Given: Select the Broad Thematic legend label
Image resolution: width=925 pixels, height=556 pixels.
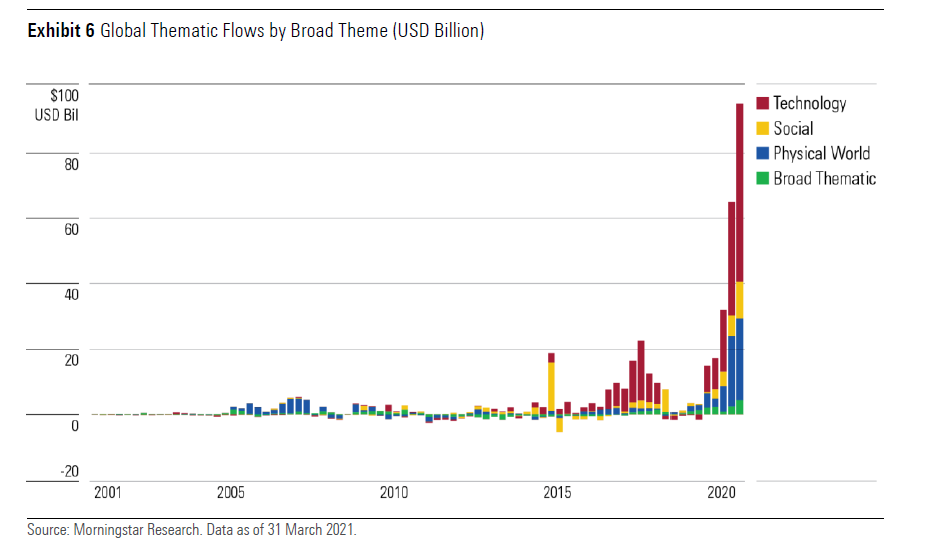Looking at the screenshot, I should coord(824,178).
